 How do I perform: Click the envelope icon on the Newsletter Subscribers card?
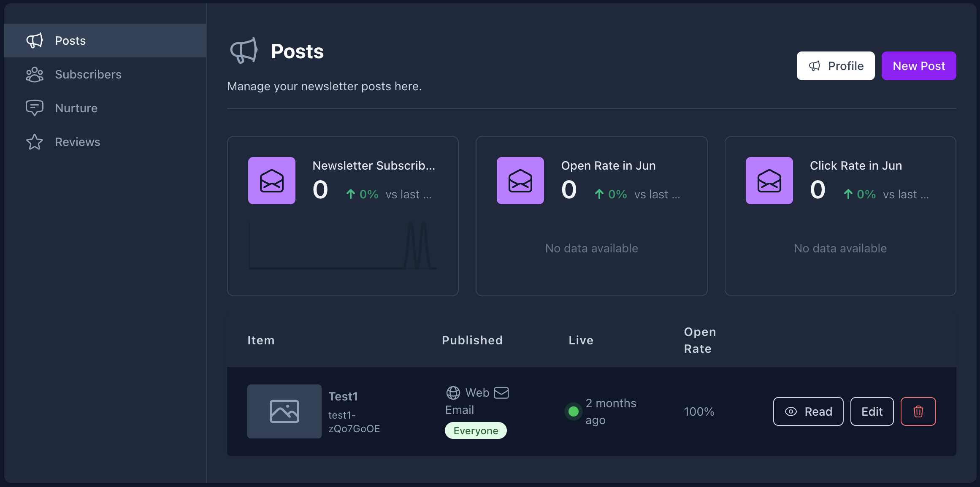pos(272,181)
